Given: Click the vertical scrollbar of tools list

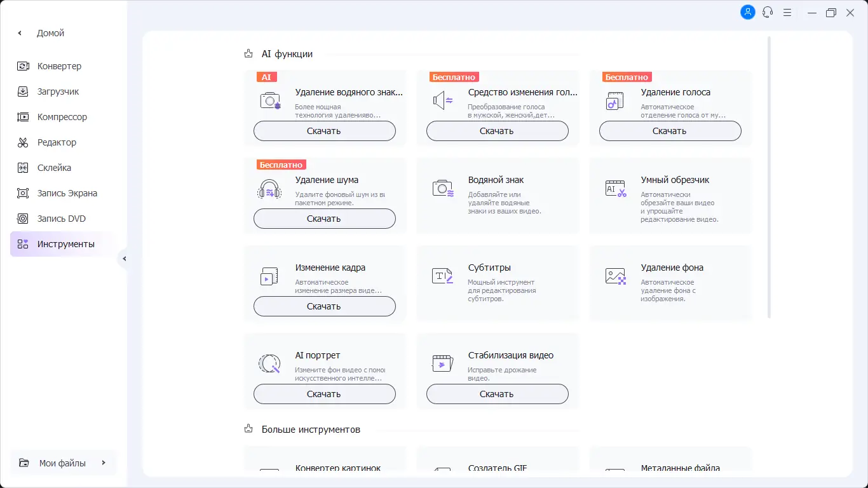Looking at the screenshot, I should point(770,178).
